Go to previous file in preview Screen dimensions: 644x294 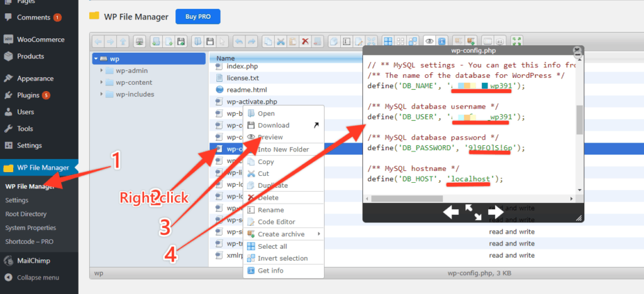pos(451,212)
